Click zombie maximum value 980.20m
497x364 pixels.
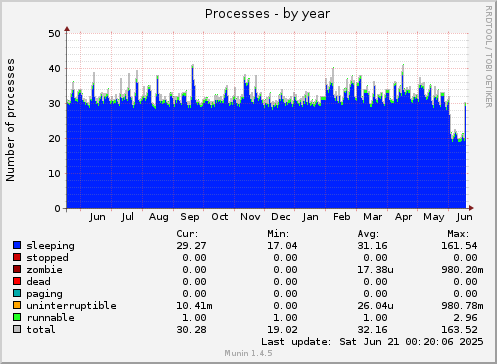(x=462, y=270)
